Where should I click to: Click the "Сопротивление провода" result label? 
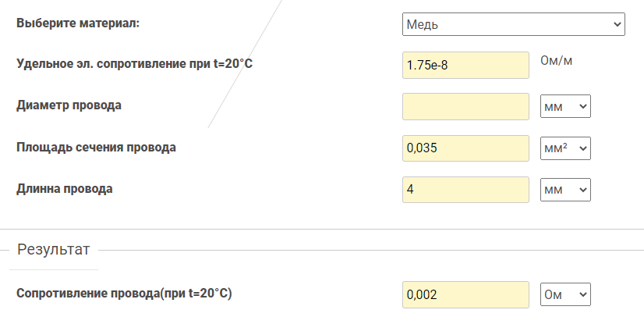(124, 294)
